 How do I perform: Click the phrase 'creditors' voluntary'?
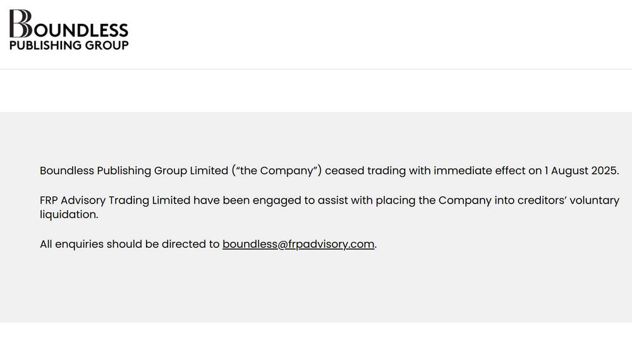coord(568,201)
